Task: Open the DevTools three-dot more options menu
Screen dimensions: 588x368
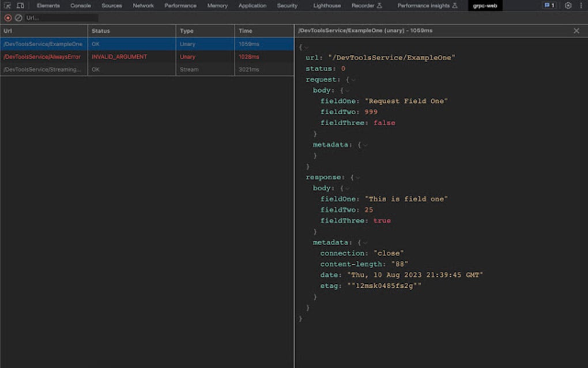Action: (581, 6)
